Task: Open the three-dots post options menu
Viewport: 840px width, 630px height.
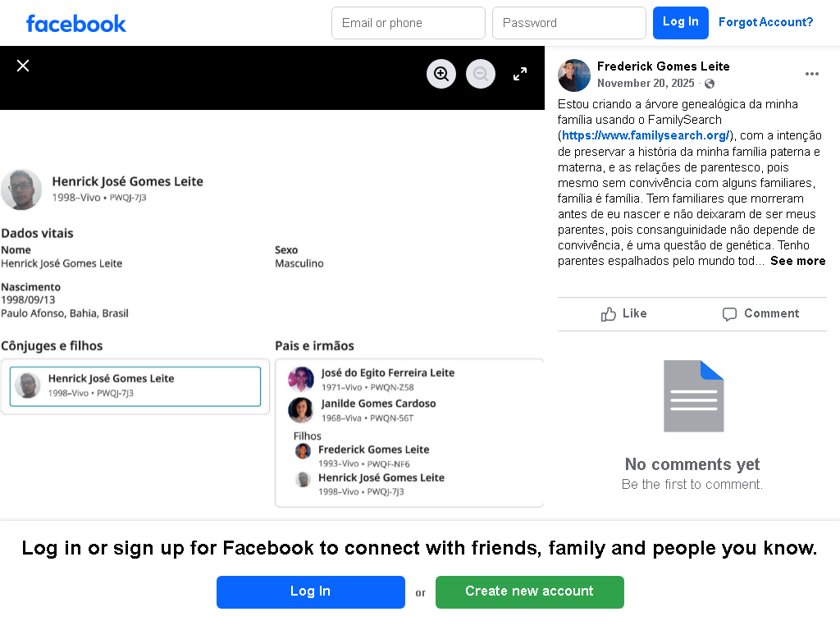Action: [811, 74]
